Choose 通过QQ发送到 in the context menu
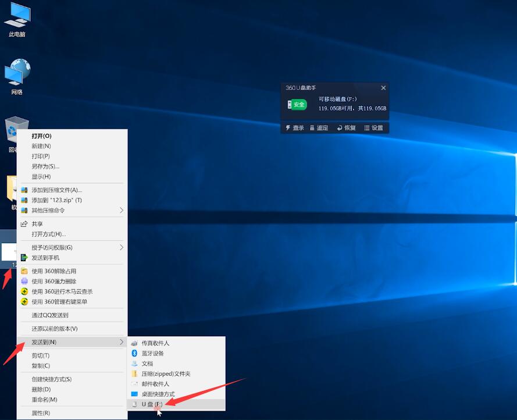 coord(72,315)
